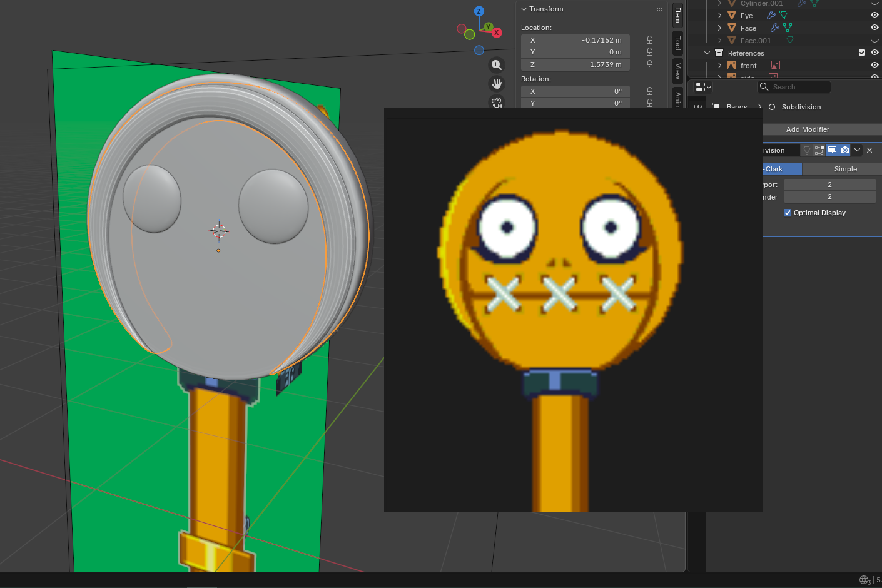The image size is (882, 588).
Task: Toggle the camera view icon in viewport
Action: pyautogui.click(x=497, y=102)
